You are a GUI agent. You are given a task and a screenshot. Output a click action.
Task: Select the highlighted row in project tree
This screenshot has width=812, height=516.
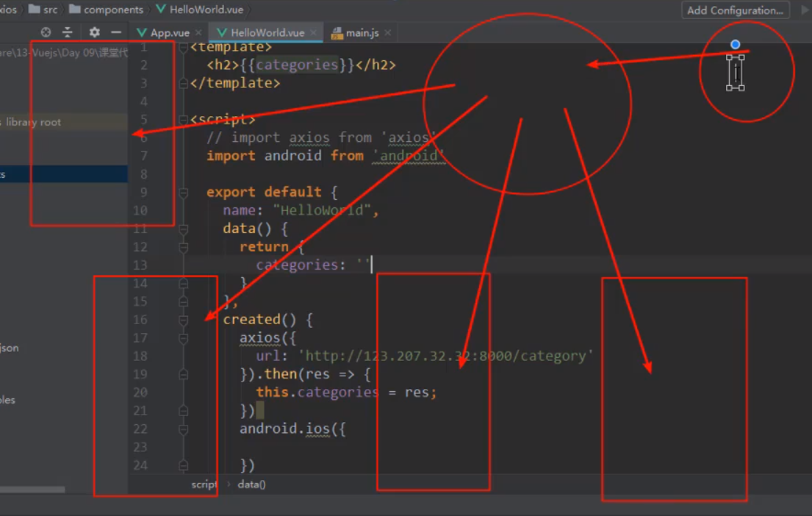64,174
